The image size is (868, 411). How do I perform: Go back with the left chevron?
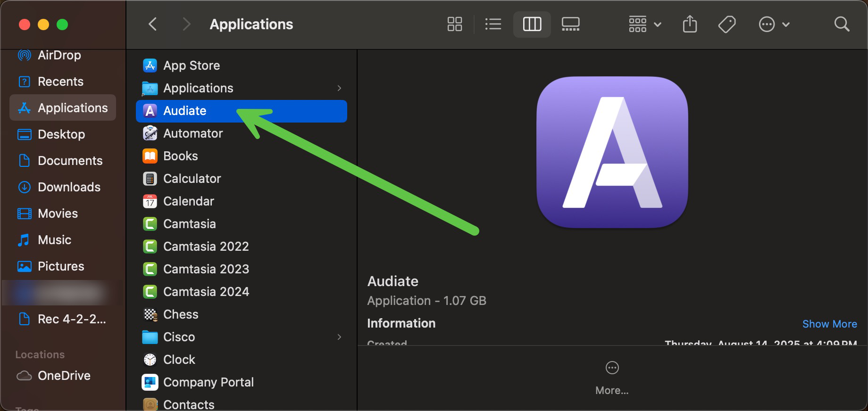pyautogui.click(x=152, y=24)
